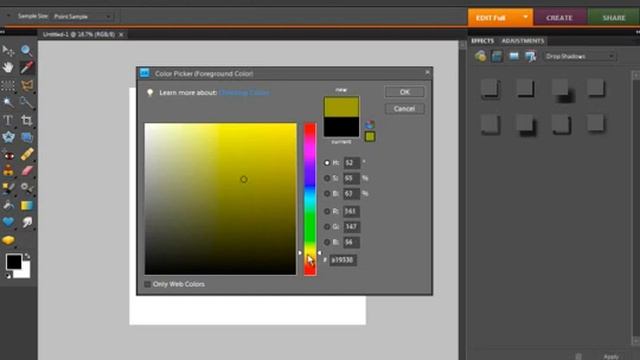This screenshot has height=360, width=640.
Task: Select the Quick Selection tool
Action: point(27,102)
